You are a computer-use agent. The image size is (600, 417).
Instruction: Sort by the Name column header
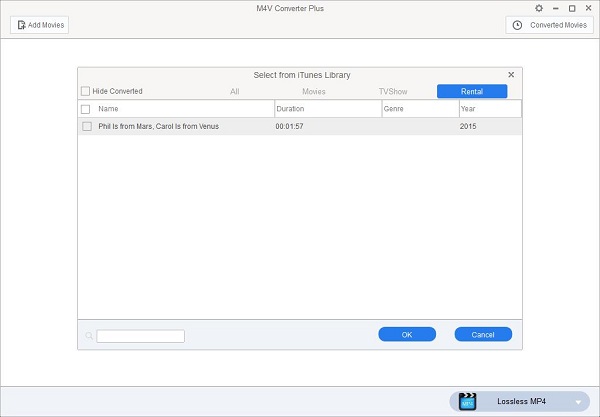[x=108, y=109]
